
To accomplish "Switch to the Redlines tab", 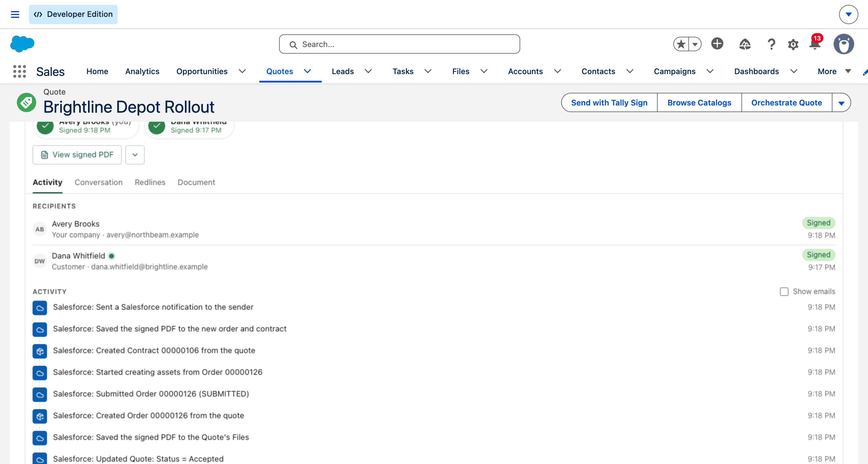I will click(x=150, y=182).
